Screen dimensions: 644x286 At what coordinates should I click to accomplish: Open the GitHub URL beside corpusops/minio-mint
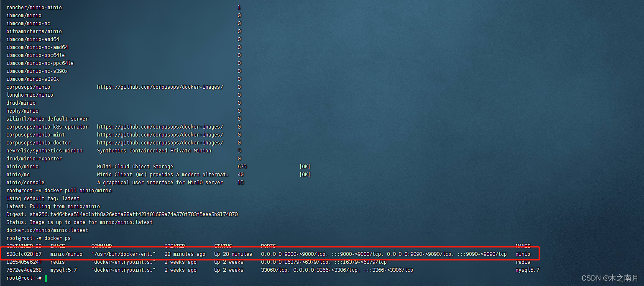160,135
